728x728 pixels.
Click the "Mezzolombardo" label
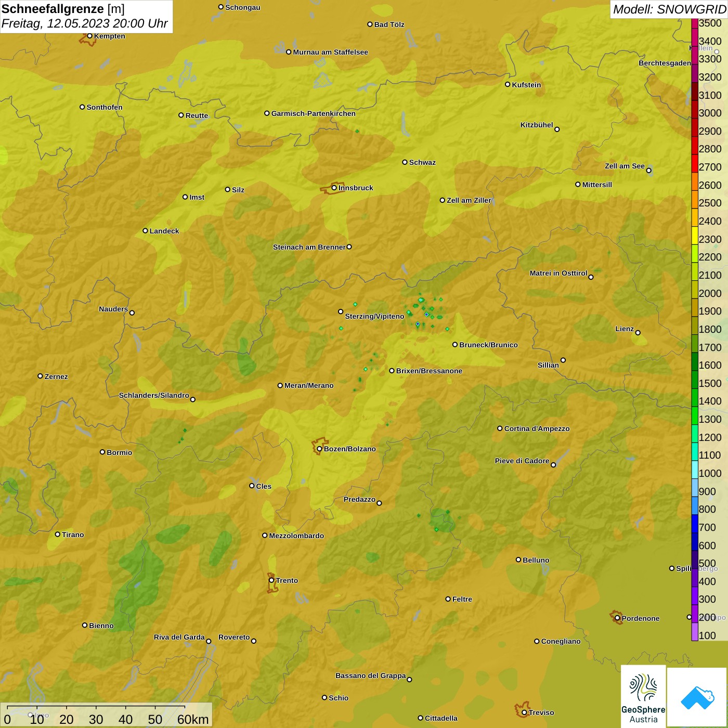[296, 536]
